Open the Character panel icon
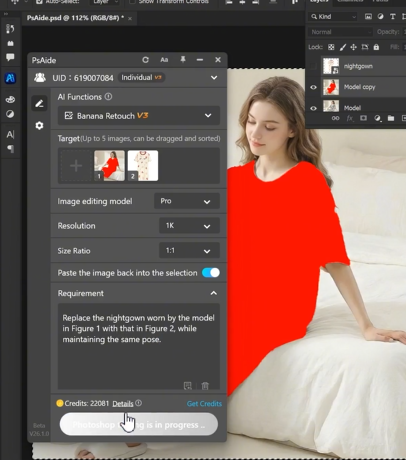 coord(10,135)
